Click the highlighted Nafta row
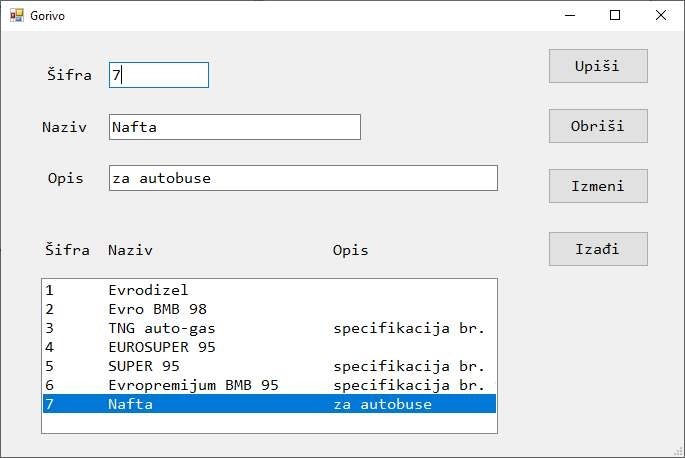The height and width of the screenshot is (458, 685). tap(268, 404)
